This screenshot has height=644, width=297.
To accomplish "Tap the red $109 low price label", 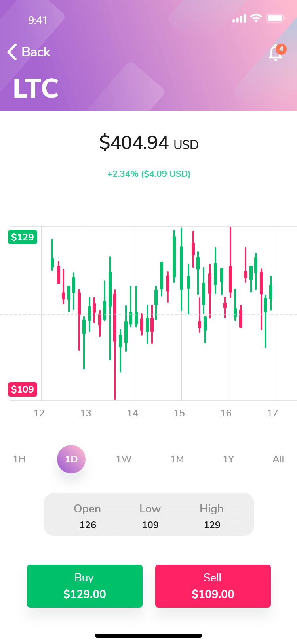I will pos(23,389).
